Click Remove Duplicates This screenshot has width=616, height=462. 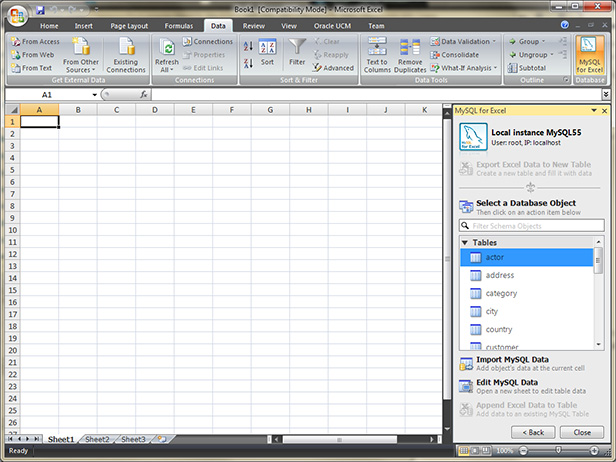pyautogui.click(x=410, y=55)
